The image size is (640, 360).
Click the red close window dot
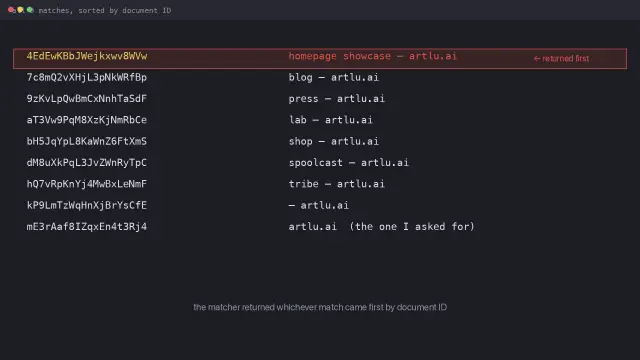click(11, 10)
